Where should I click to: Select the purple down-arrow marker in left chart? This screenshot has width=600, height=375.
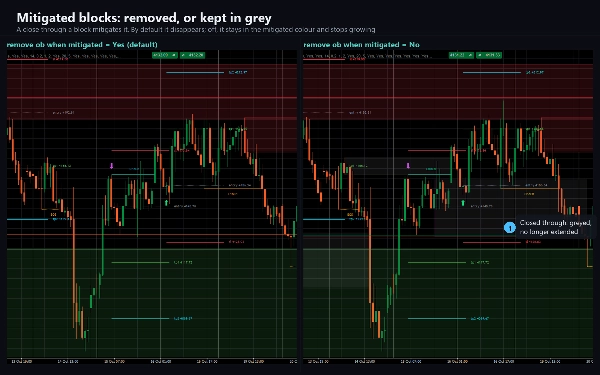(112, 166)
